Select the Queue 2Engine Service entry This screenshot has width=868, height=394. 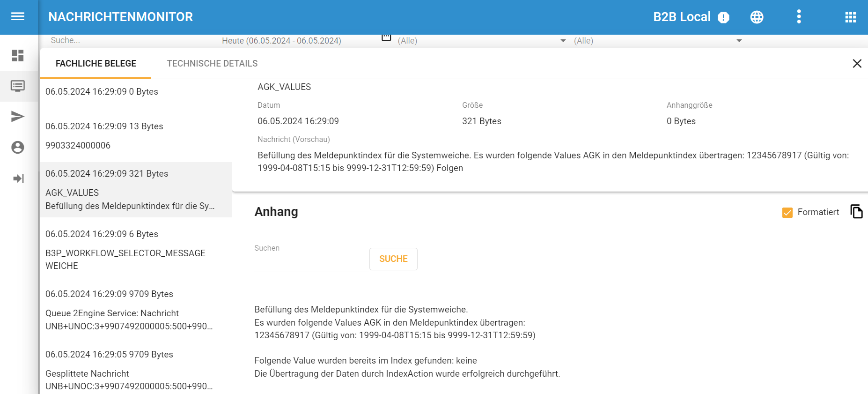pos(136,310)
